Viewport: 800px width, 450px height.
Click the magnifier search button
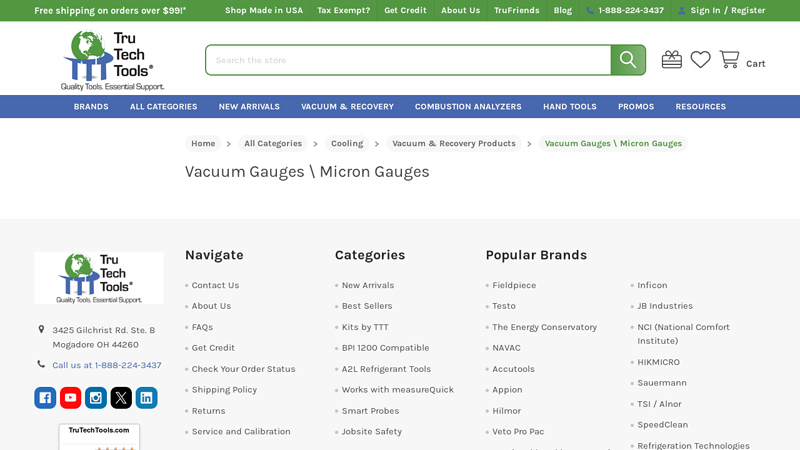628,60
